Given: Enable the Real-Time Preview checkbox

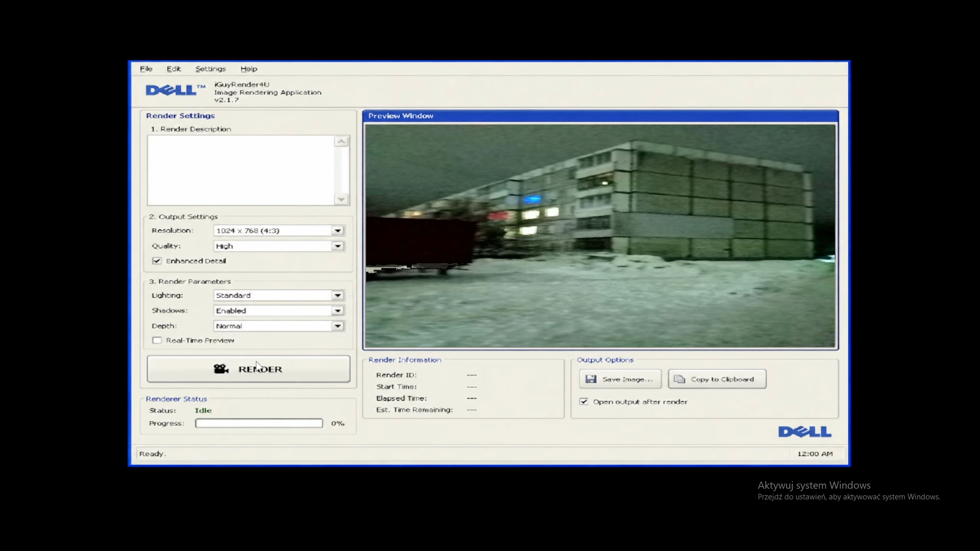Looking at the screenshot, I should tap(157, 341).
